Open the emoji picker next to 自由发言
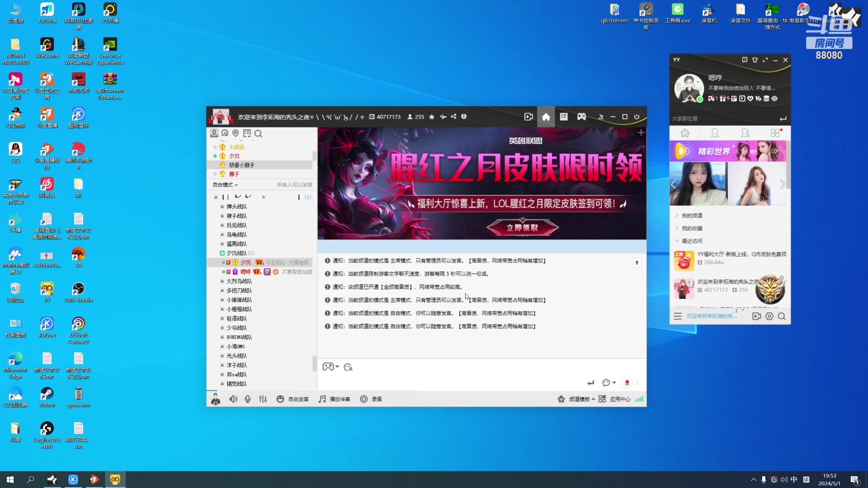This screenshot has height=488, width=868. point(281,399)
